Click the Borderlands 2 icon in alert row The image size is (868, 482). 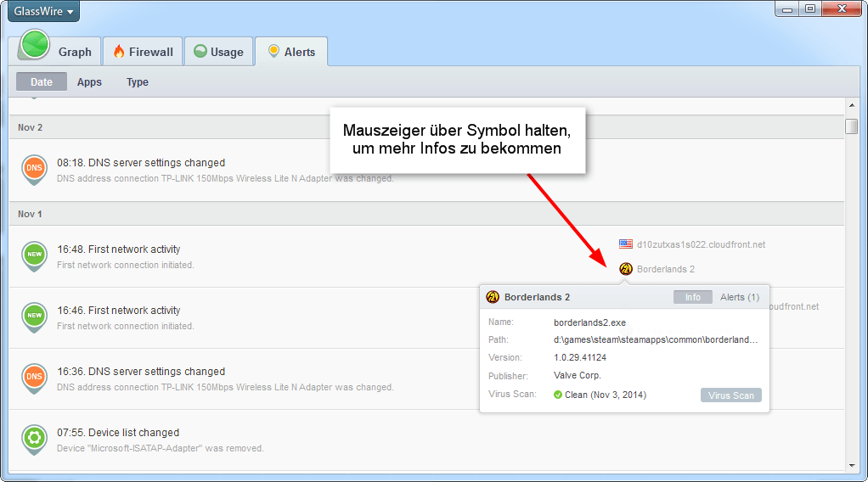tap(626, 269)
